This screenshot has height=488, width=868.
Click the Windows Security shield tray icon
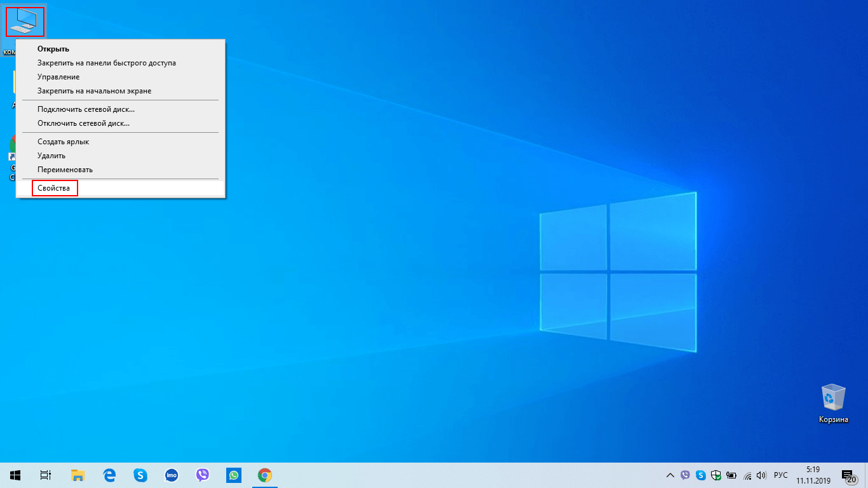click(716, 475)
